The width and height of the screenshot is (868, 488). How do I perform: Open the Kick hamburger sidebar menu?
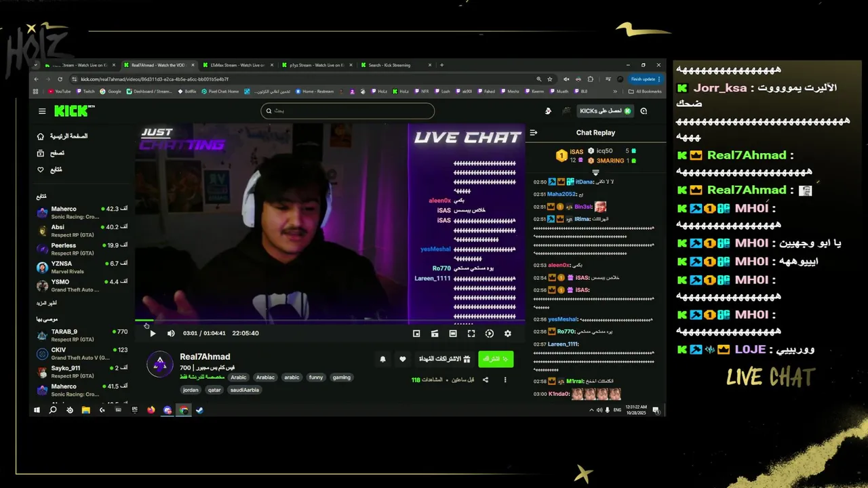42,111
